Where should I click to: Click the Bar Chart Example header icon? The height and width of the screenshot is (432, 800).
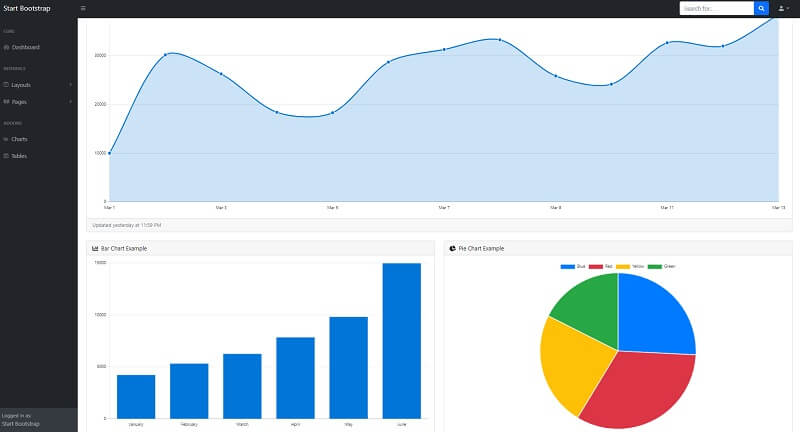(95, 248)
